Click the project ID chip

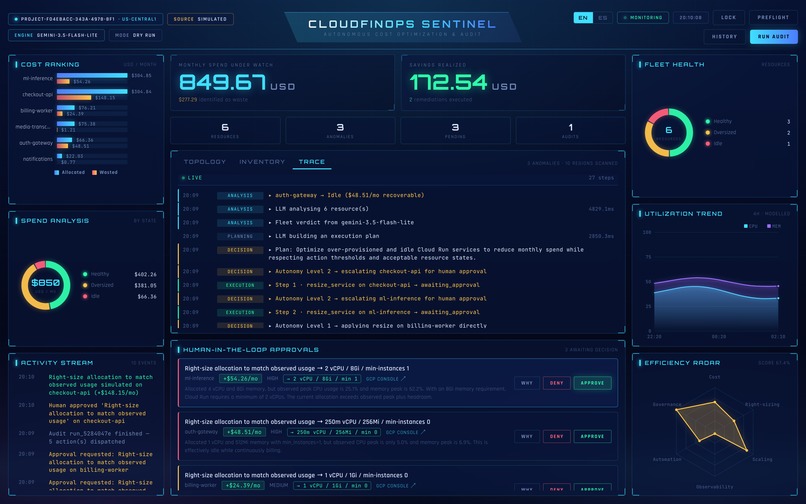tap(86, 19)
